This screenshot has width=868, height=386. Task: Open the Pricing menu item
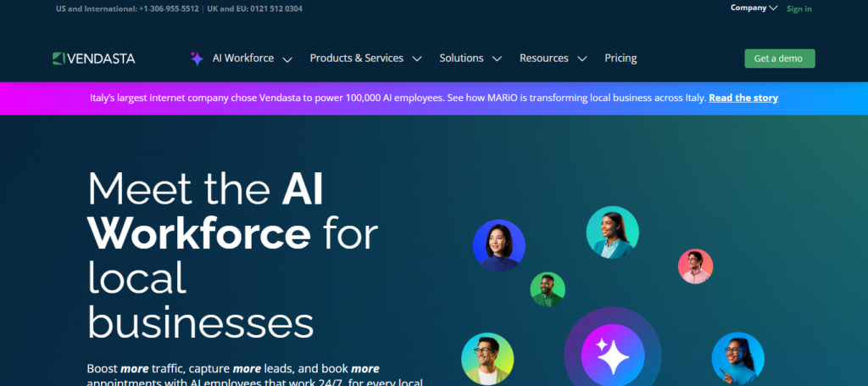pos(620,59)
